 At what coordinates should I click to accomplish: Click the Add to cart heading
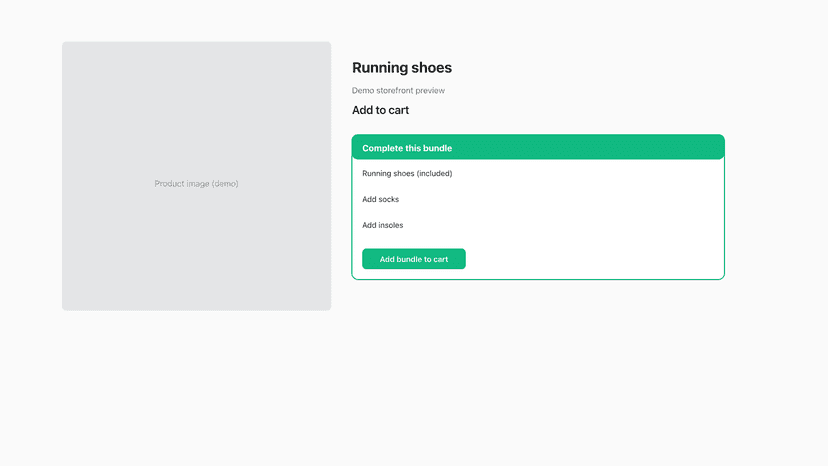(380, 110)
